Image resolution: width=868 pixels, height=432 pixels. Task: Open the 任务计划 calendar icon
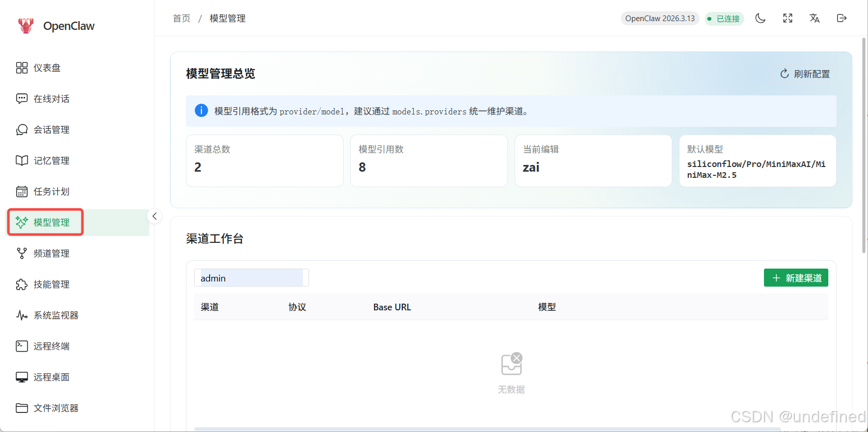tap(22, 191)
